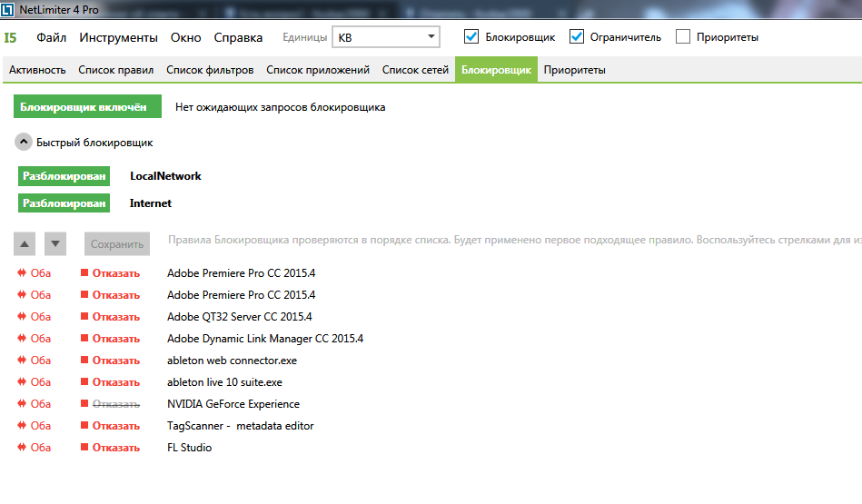This screenshot has height=504, width=862.
Task: Click red deny square of TagScanner rule
Action: 84,425
